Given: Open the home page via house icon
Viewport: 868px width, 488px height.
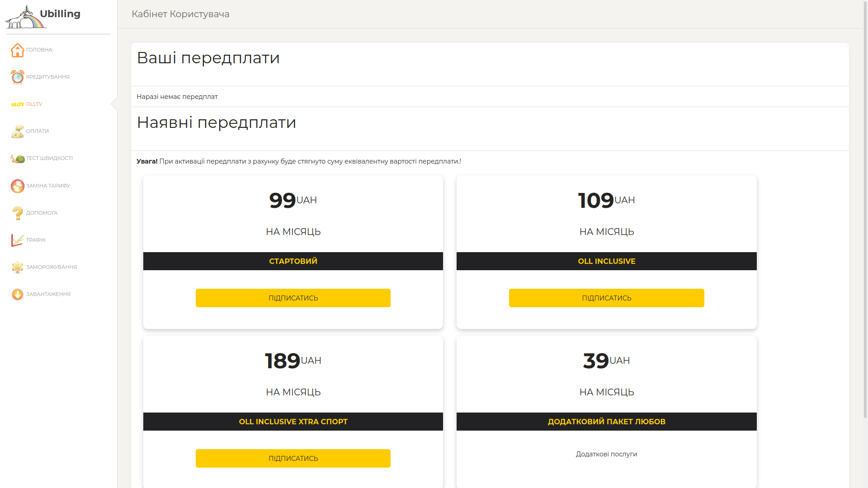Looking at the screenshot, I should tap(17, 50).
